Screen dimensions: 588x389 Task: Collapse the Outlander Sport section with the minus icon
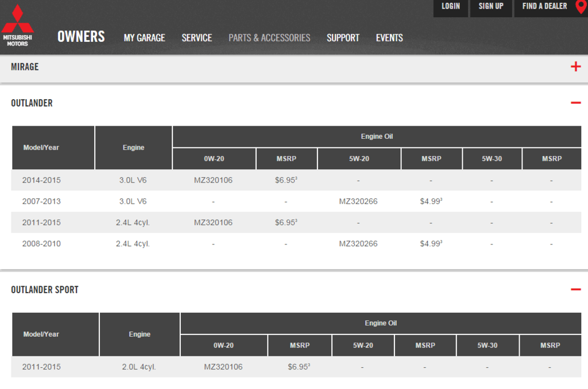pyautogui.click(x=575, y=289)
